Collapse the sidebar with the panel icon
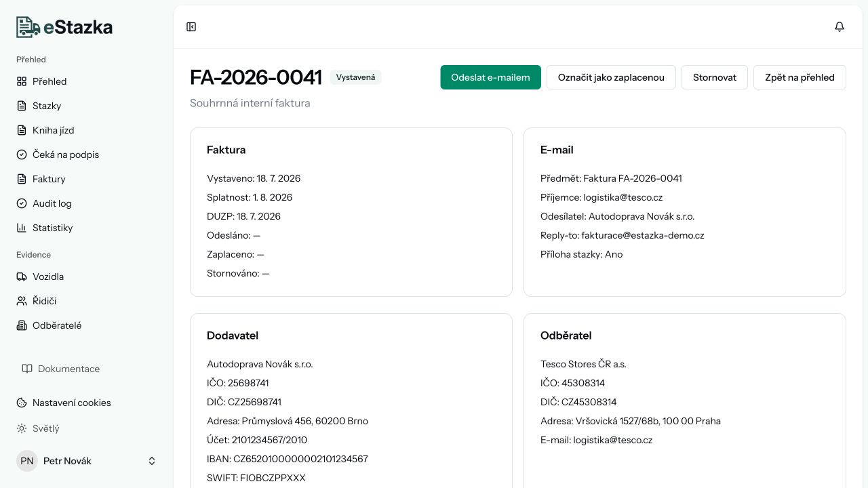The width and height of the screenshot is (868, 488). [x=191, y=27]
